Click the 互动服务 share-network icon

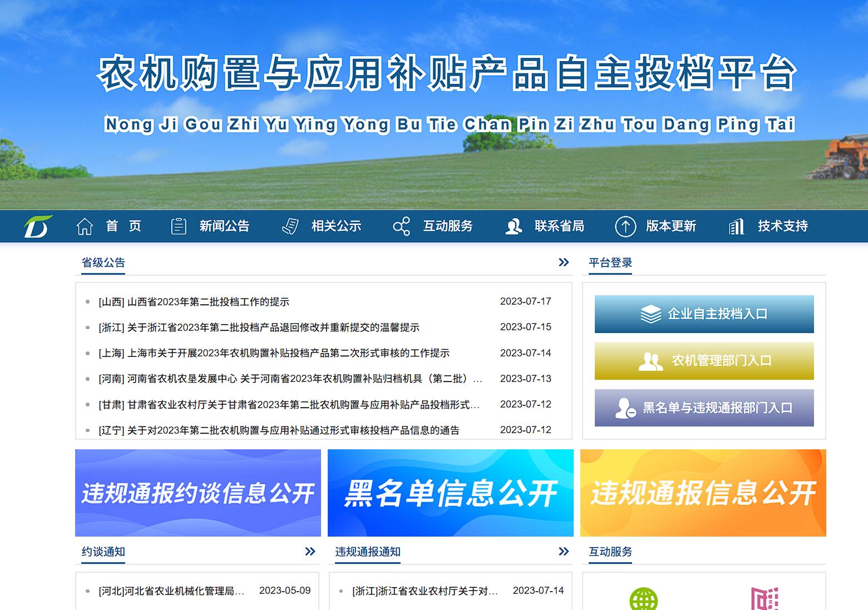(x=402, y=226)
